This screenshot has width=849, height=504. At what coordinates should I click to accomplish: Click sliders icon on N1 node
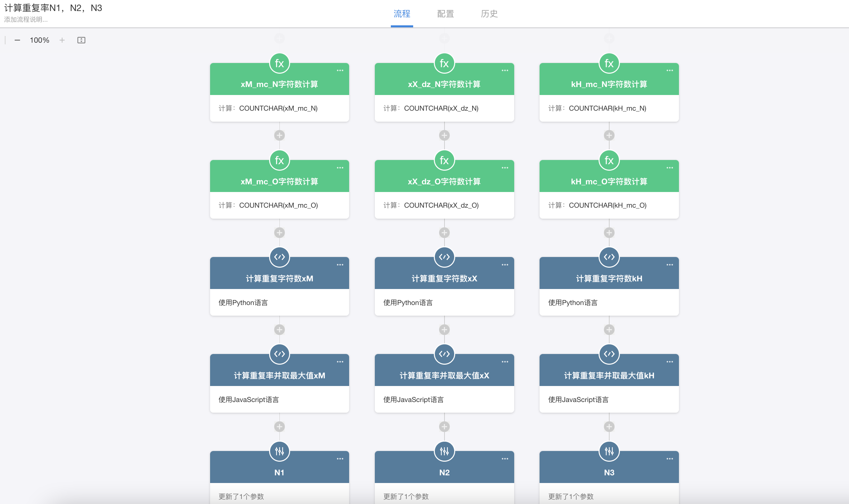pos(279,451)
